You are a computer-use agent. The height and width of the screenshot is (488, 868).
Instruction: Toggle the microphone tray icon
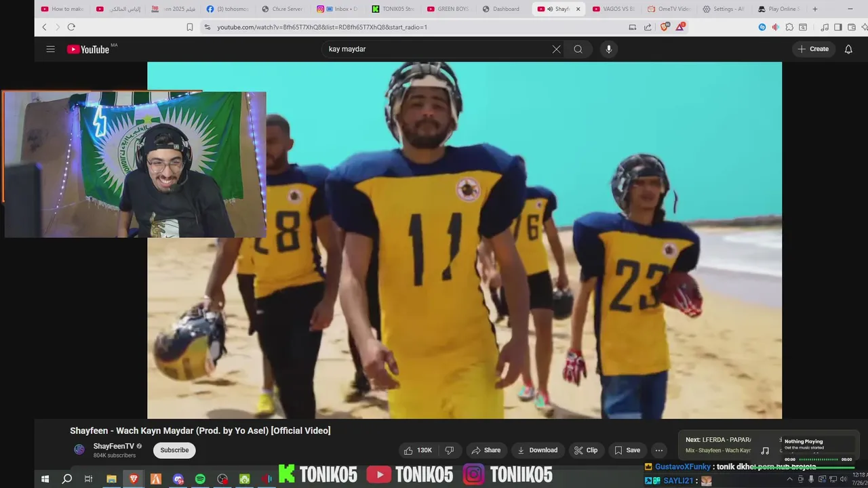point(811,479)
